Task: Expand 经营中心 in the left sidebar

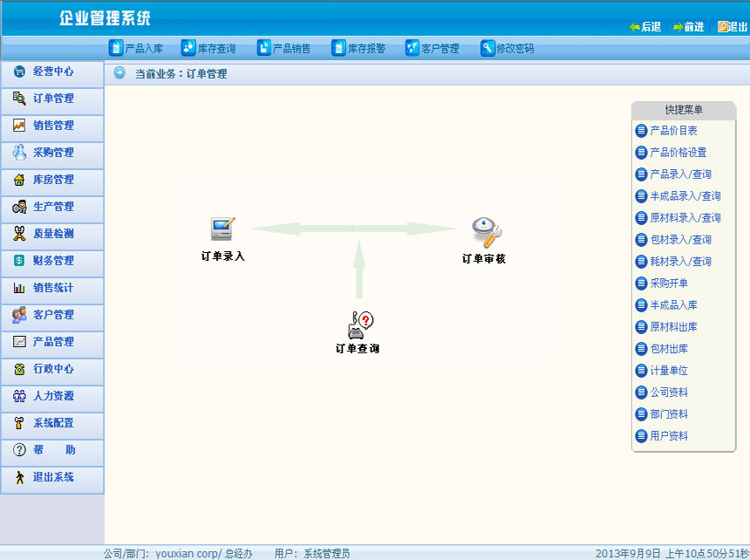Action: (x=52, y=72)
